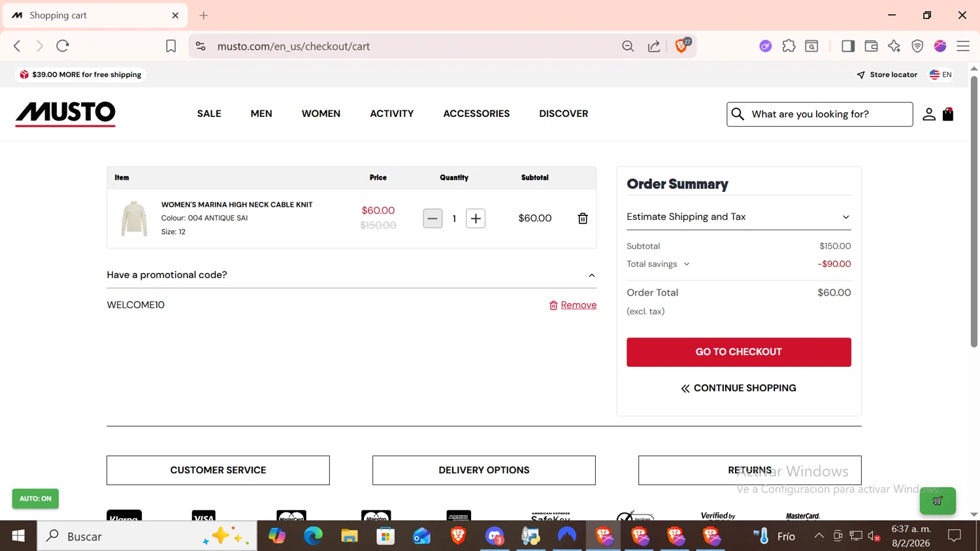The height and width of the screenshot is (551, 980).
Task: Click the cable knit sweater thumbnail
Action: coord(134,218)
